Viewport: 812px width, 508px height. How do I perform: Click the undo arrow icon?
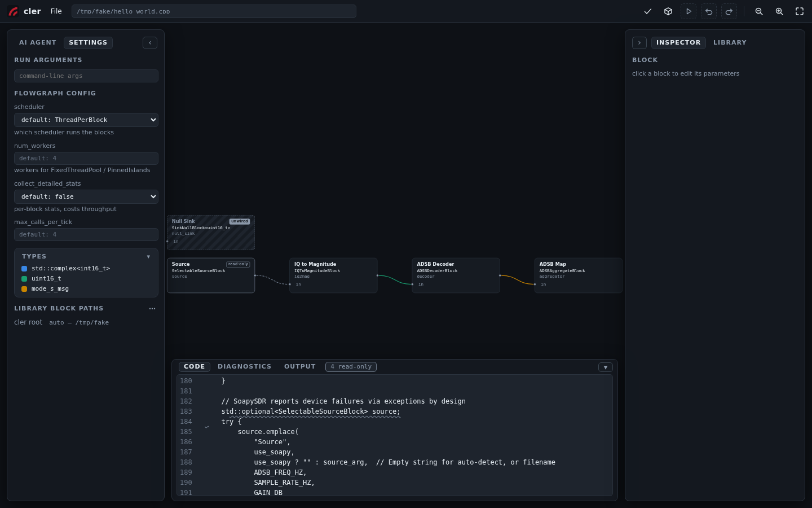[x=709, y=11]
